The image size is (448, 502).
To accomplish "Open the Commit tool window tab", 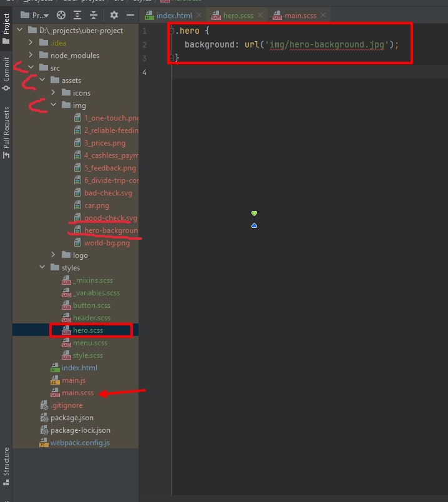I will click(6, 74).
